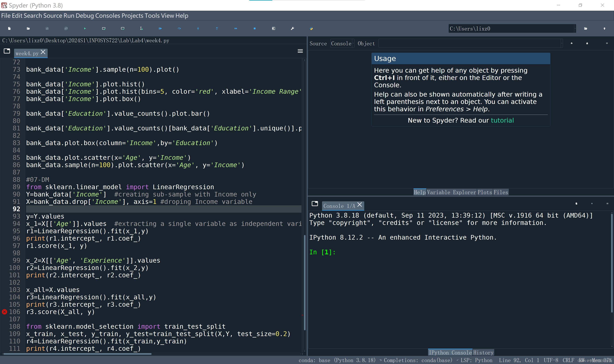Run file with the green play icon
The width and height of the screenshot is (614, 364).
[85, 28]
